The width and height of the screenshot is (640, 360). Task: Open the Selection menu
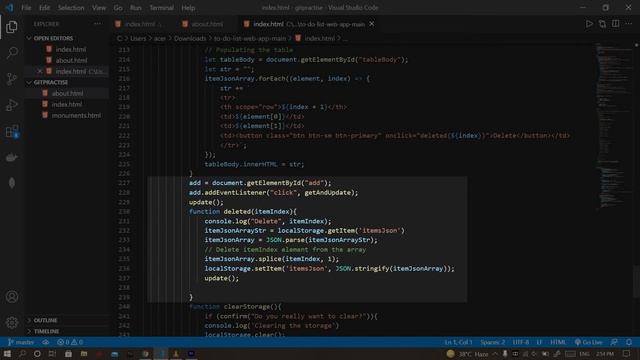pos(71,8)
